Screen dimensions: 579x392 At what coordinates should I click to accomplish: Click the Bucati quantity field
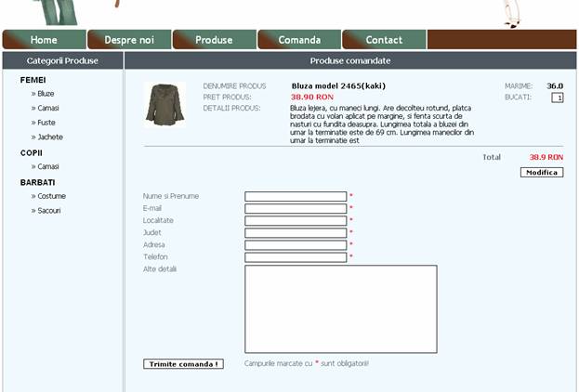pos(557,98)
